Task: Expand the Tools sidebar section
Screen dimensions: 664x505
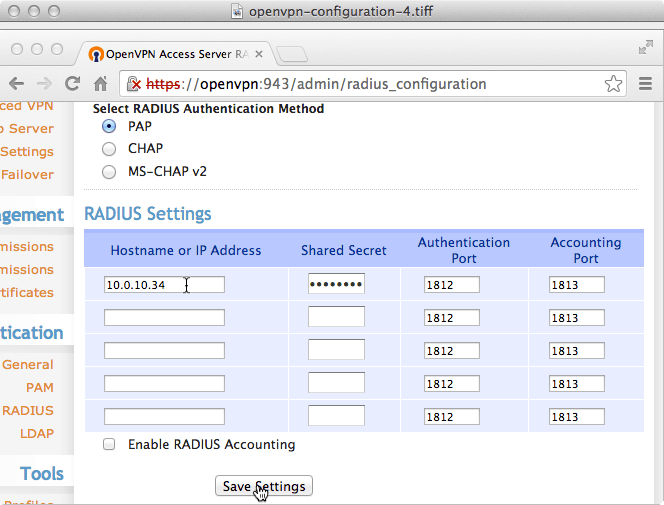Action: tap(42, 473)
